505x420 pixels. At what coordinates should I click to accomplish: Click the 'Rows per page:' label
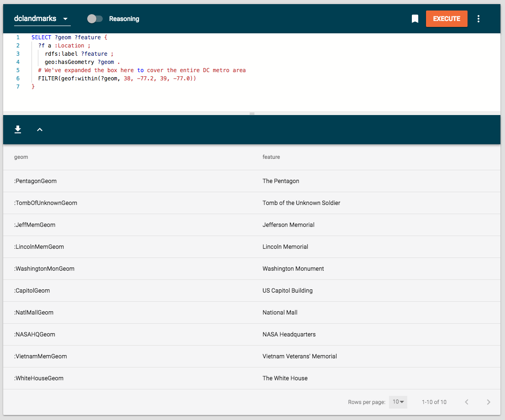point(367,402)
